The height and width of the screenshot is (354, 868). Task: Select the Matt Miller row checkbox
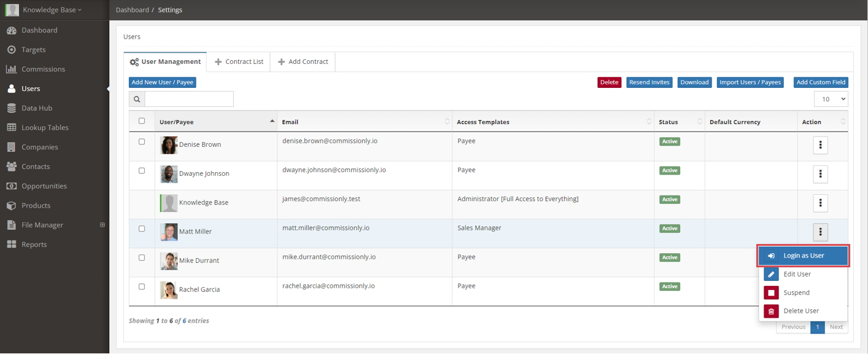tap(142, 229)
